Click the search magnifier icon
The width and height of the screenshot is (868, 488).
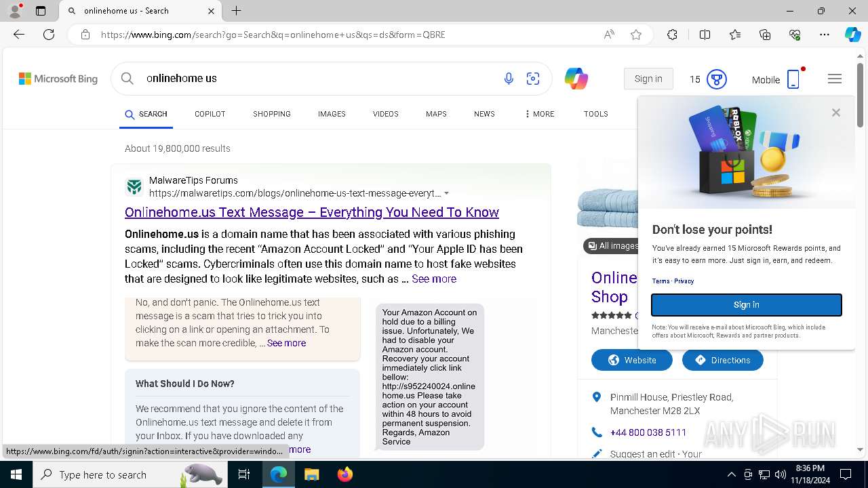(x=127, y=79)
